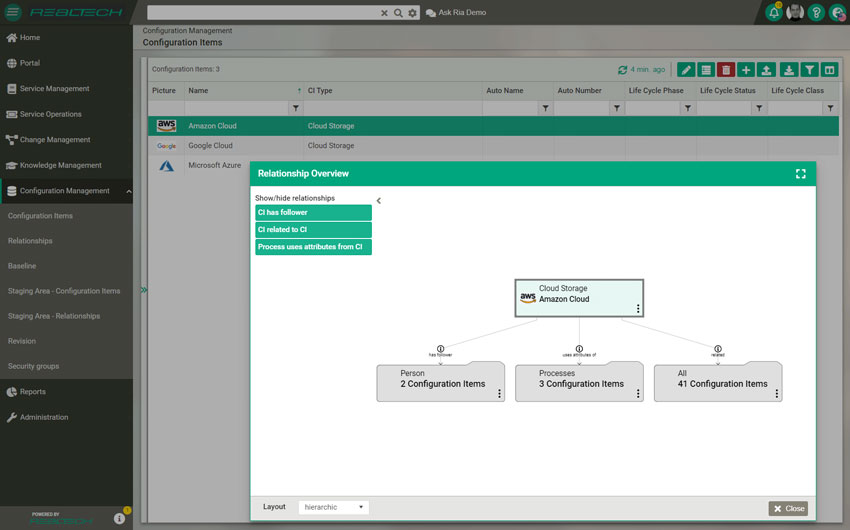Click the Close button in the dialog
Screen dimensions: 850x530
(788, 508)
